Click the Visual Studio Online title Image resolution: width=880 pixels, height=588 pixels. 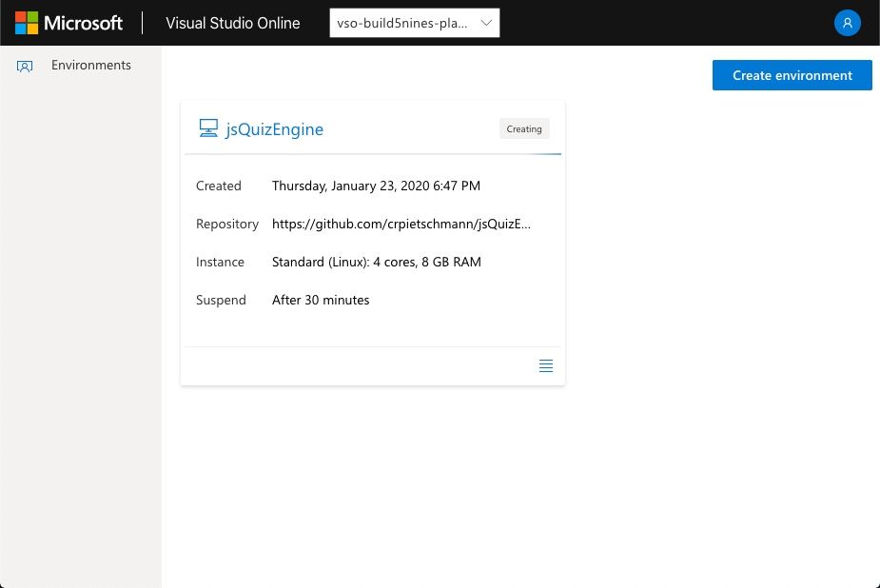pos(232,23)
